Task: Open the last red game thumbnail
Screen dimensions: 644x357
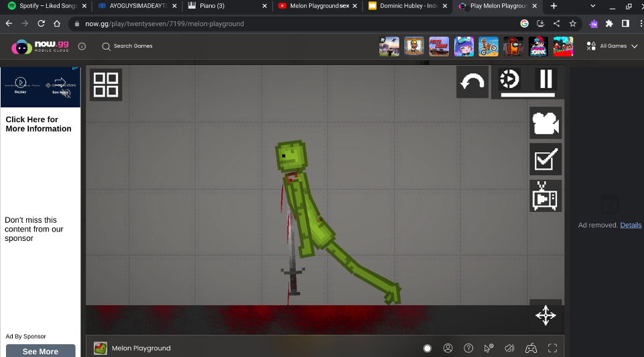Action: pyautogui.click(x=563, y=46)
